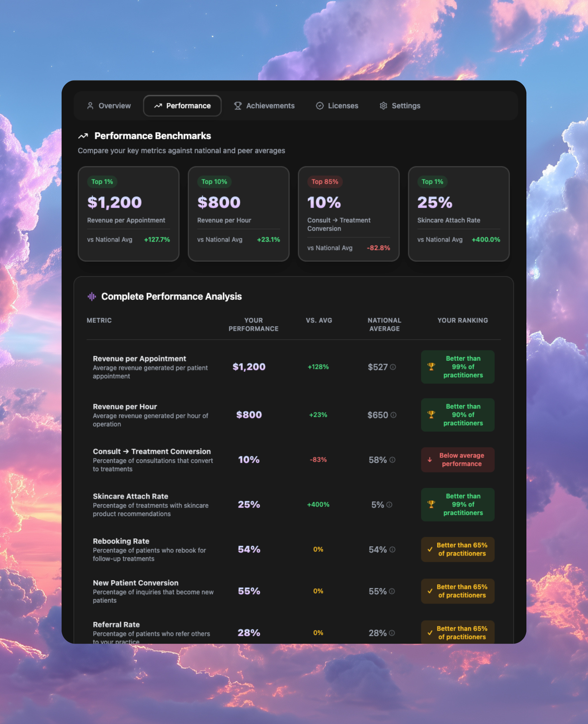This screenshot has width=588, height=724.
Task: Click info icon beside 5% national average
Action: click(x=389, y=505)
